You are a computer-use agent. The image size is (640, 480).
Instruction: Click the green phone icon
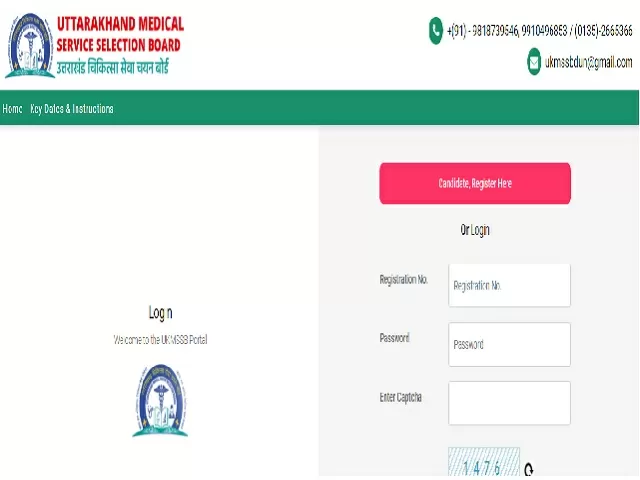[436, 31]
